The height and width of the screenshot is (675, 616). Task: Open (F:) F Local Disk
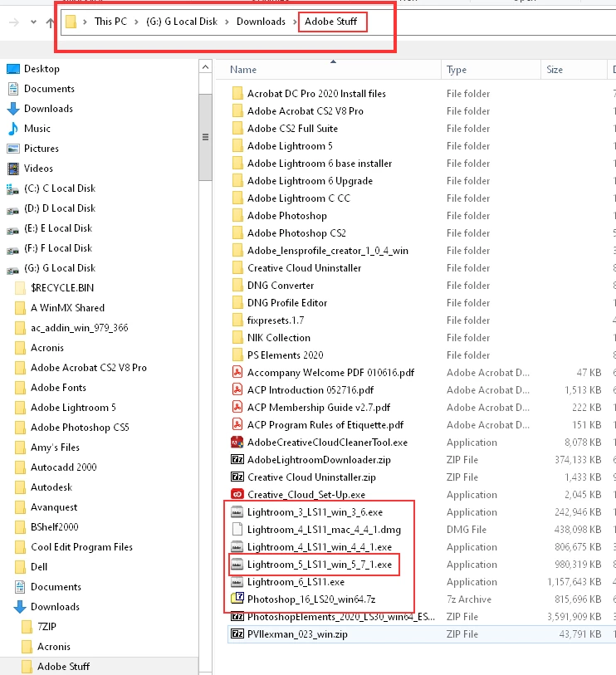pyautogui.click(x=58, y=248)
